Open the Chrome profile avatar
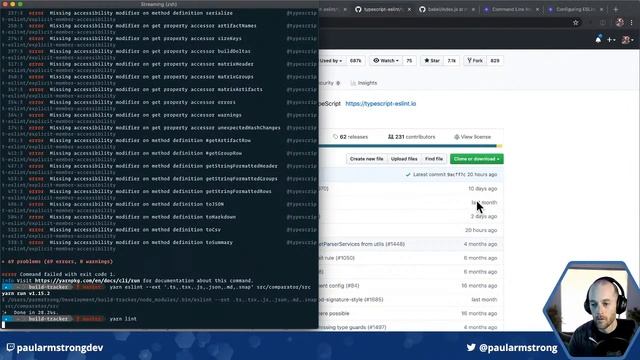This screenshot has height=360, width=640. click(620, 22)
